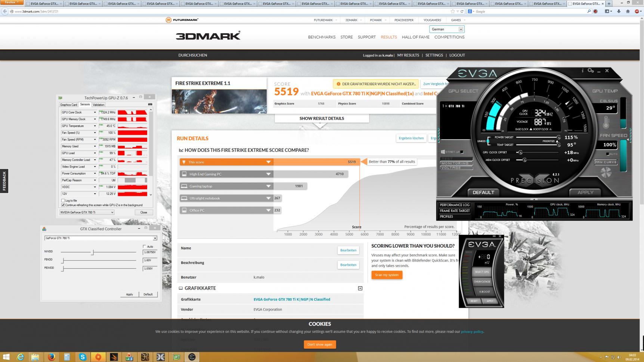Open Competitions in 3DMark navigation

pos(449,37)
